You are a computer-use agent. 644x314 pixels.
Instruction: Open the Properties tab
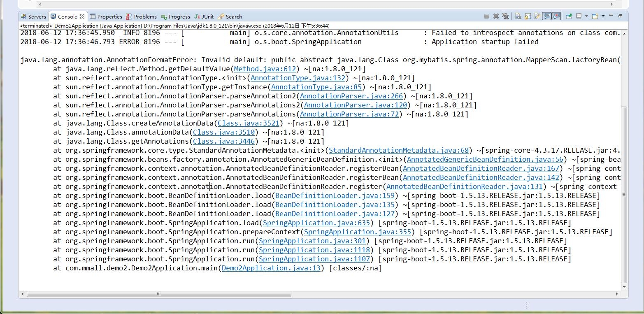106,16
